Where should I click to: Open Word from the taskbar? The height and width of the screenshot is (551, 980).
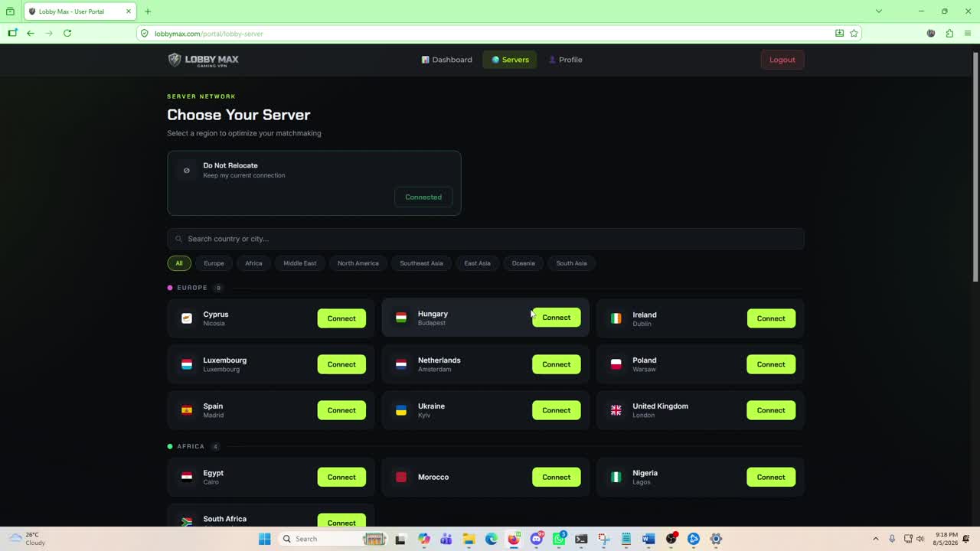pos(648,539)
